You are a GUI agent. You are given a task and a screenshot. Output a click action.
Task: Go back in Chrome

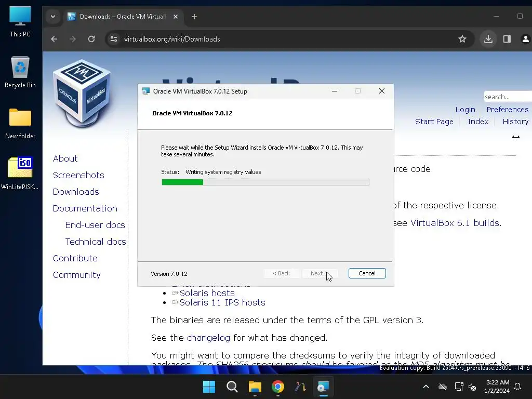[x=54, y=39]
